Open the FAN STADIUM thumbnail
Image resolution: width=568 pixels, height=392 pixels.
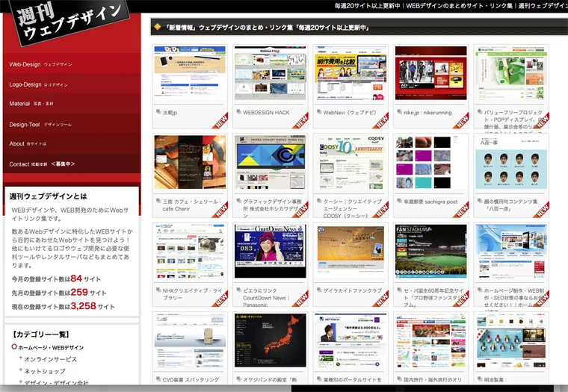click(x=431, y=251)
